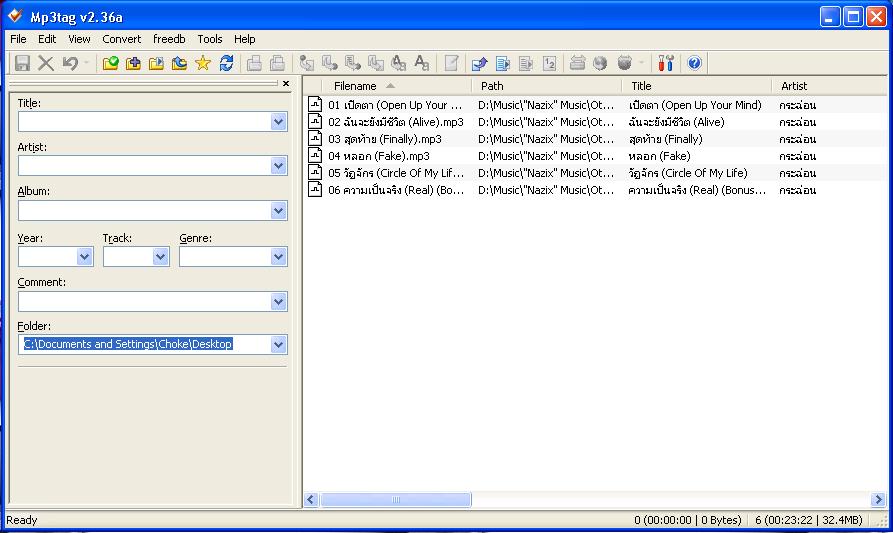Click the Options tools icon
The image size is (893, 533).
coord(666,63)
